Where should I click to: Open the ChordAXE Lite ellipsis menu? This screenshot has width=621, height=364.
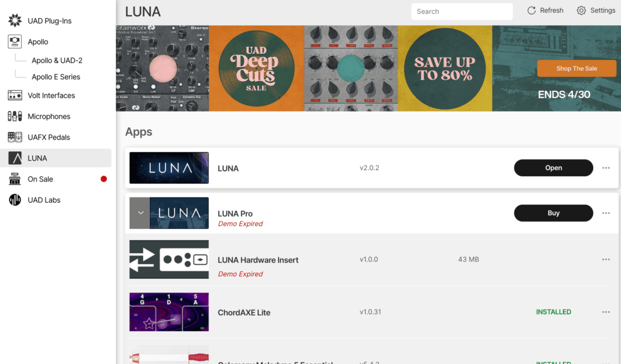point(606,312)
